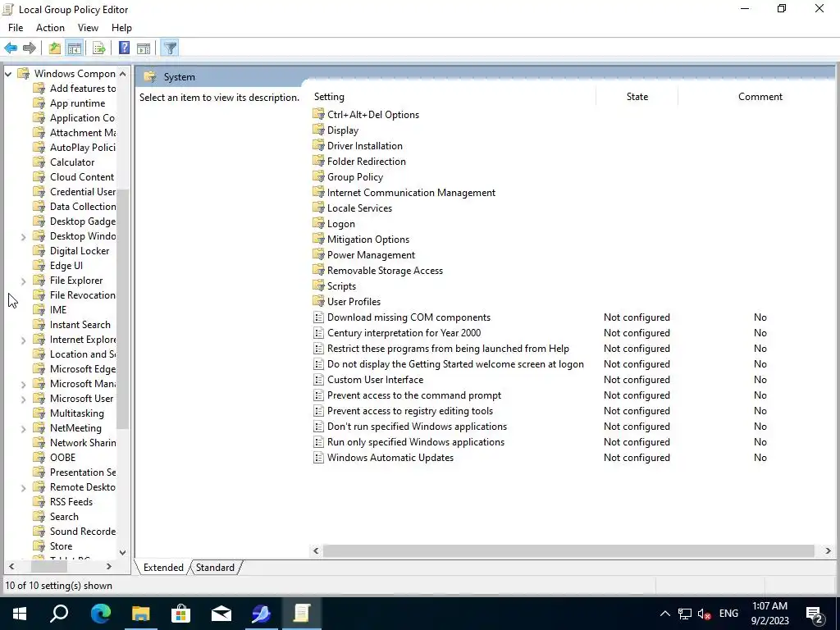Select Download missing COM components setting
Screen dimensions: 840x630
409,317
